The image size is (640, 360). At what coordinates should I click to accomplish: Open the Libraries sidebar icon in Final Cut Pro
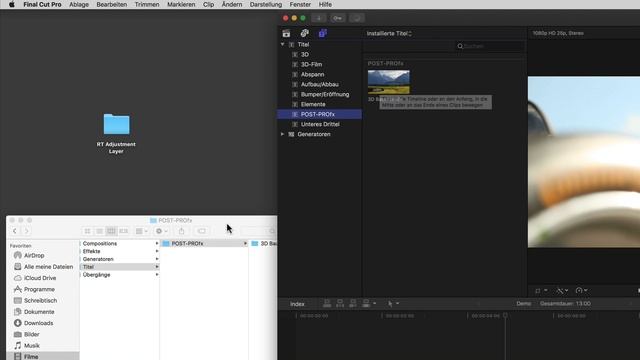(x=286, y=33)
